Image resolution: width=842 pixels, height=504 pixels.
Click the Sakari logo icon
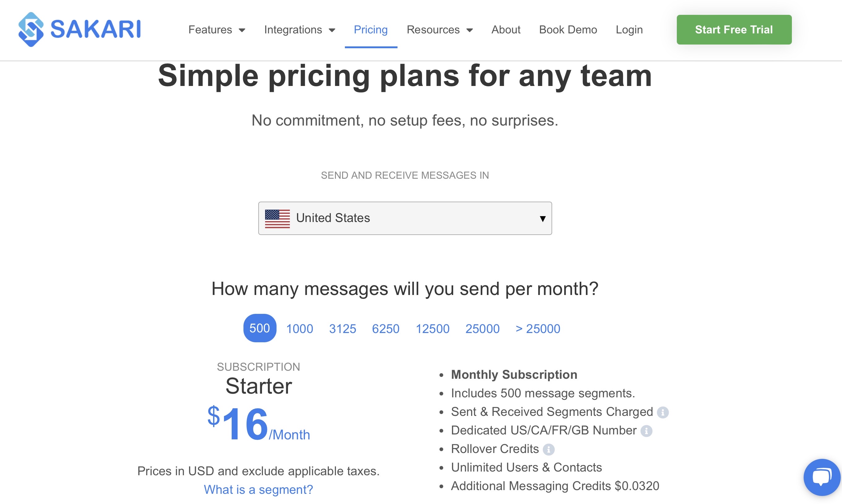point(31,30)
